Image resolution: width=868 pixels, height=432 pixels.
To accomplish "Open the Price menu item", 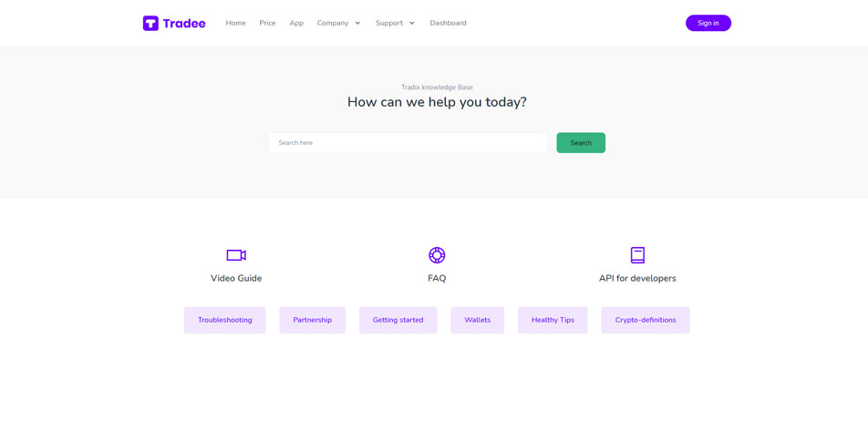I will click(267, 24).
